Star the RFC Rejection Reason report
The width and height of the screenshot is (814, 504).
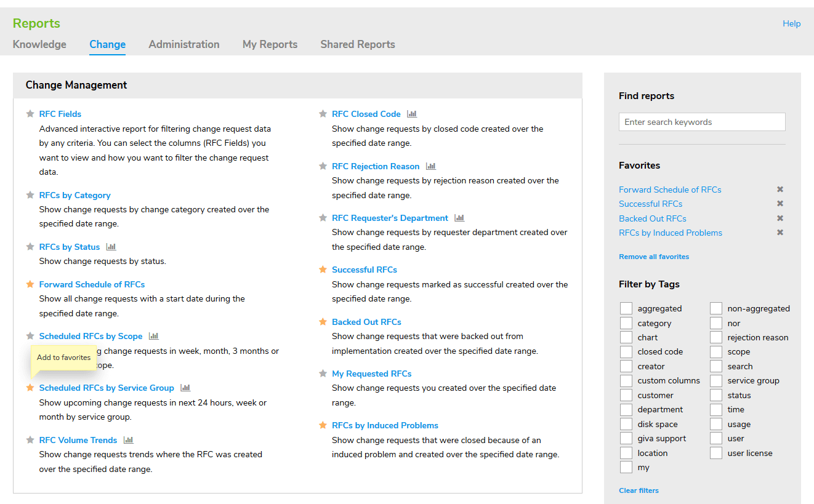pos(323,166)
